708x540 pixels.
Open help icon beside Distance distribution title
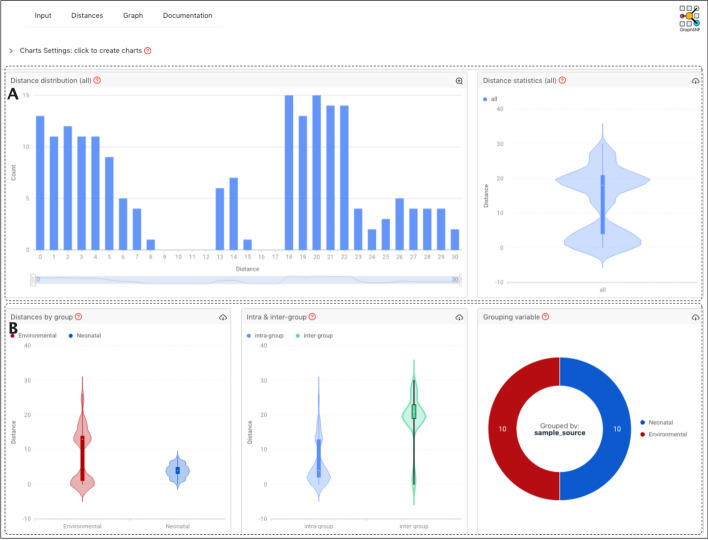click(x=97, y=80)
